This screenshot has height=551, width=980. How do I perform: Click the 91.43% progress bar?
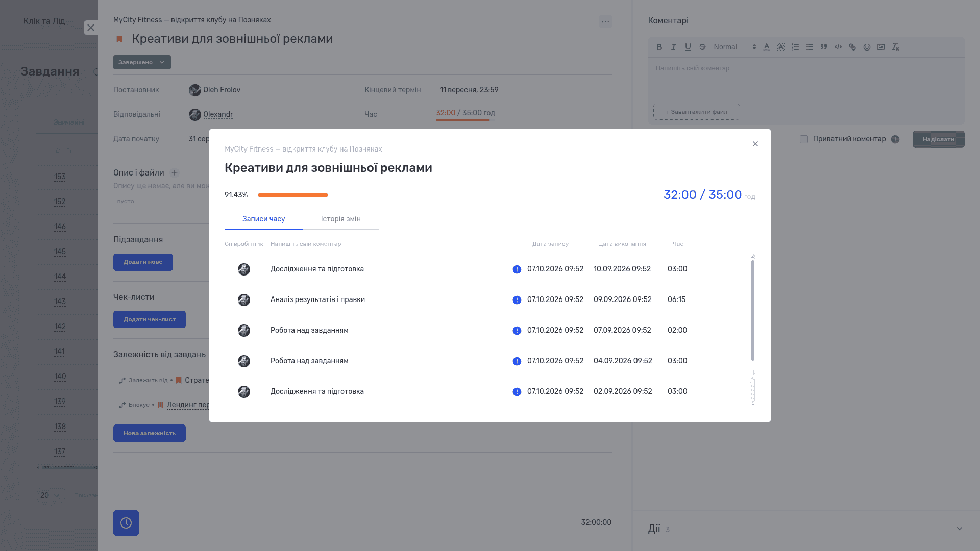coord(296,195)
